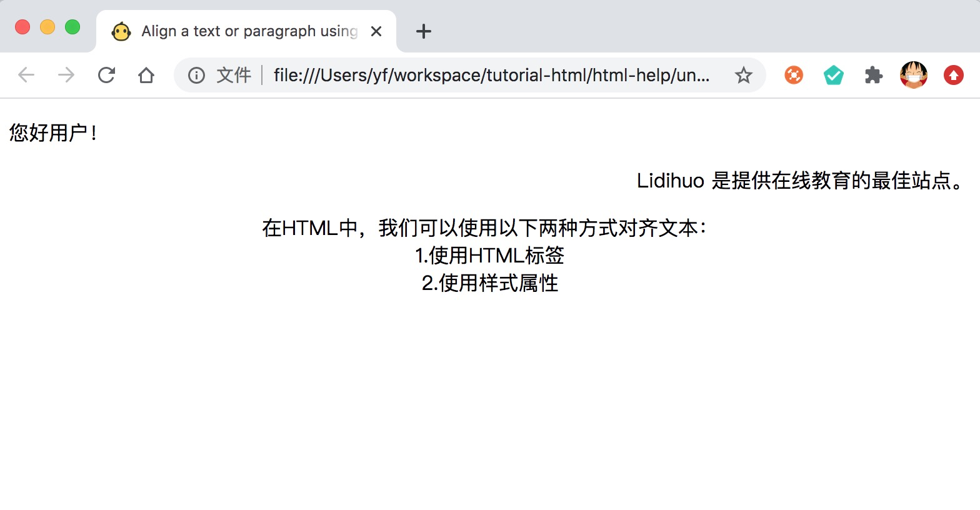This screenshot has height=510, width=980.
Task: Click the browser back arrow
Action: [x=26, y=76]
